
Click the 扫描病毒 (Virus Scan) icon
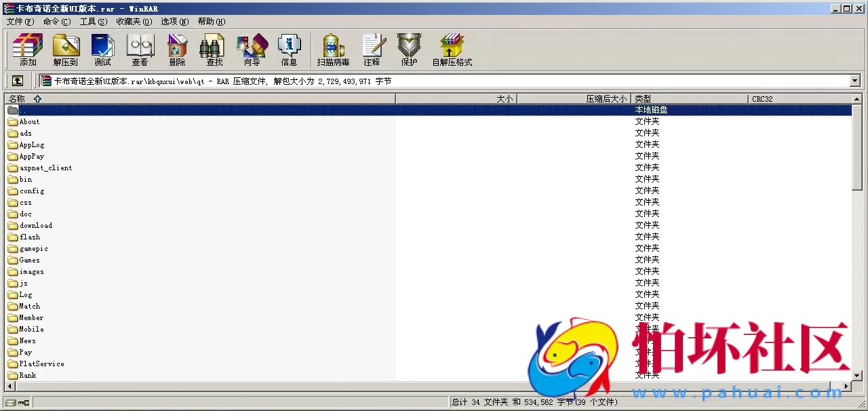pyautogui.click(x=333, y=50)
